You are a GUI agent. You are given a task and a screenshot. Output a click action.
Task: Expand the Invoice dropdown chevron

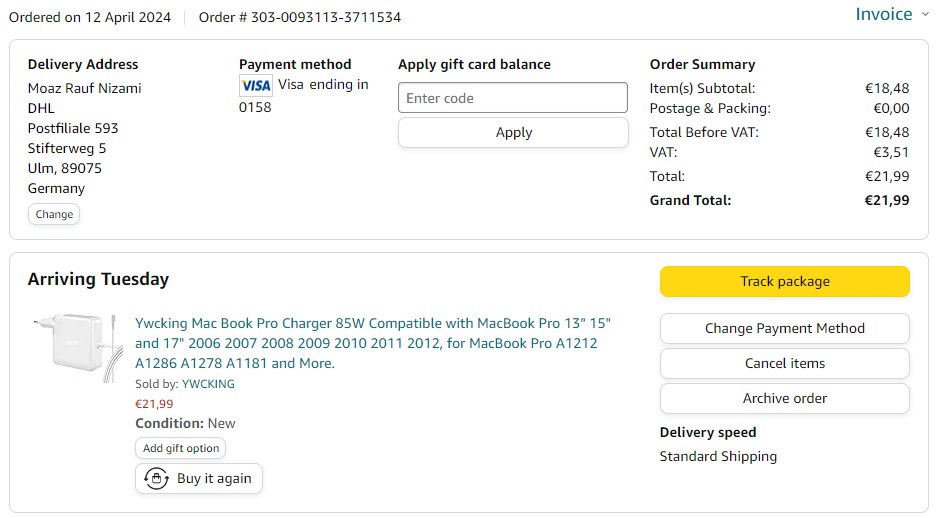pos(924,14)
